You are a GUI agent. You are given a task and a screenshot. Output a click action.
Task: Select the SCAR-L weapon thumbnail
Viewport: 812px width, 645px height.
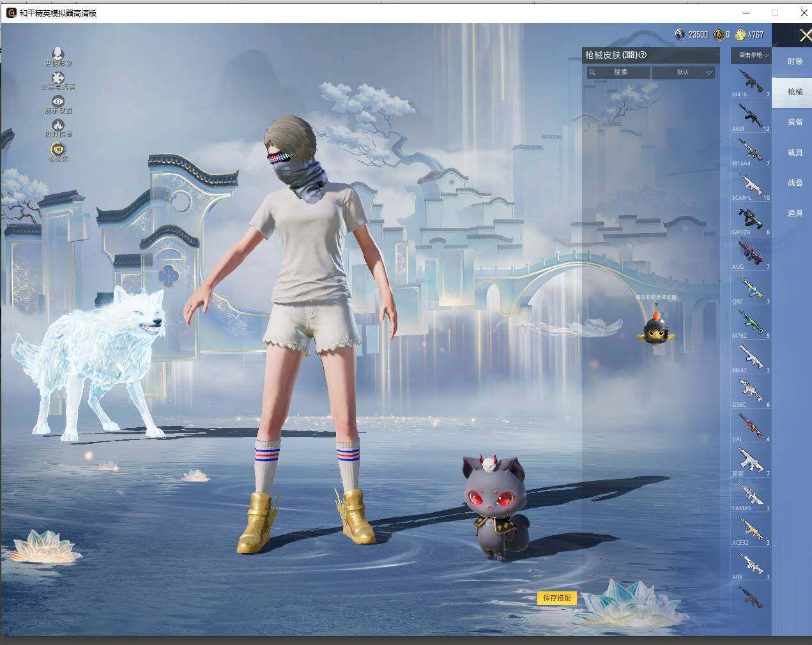pyautogui.click(x=751, y=185)
